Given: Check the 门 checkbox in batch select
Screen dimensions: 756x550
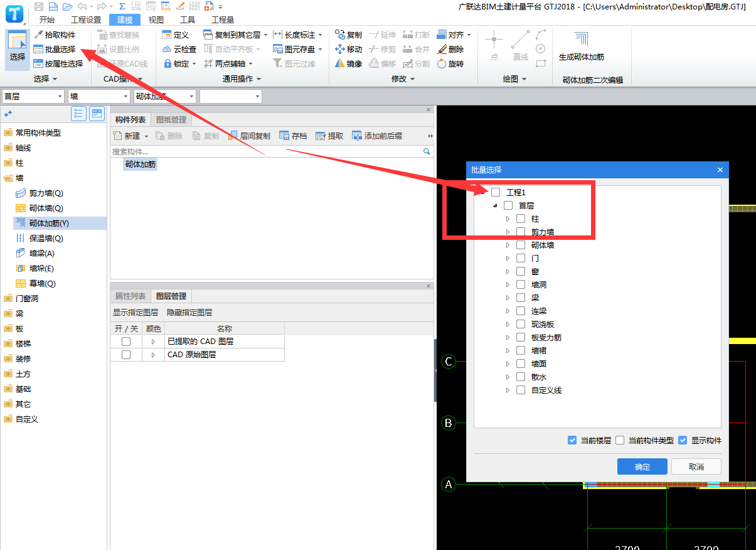Looking at the screenshot, I should pos(521,258).
